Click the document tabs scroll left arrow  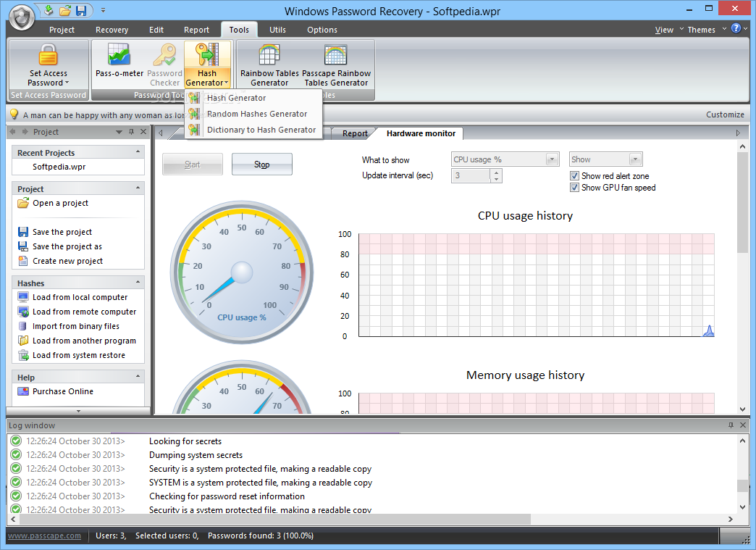161,133
